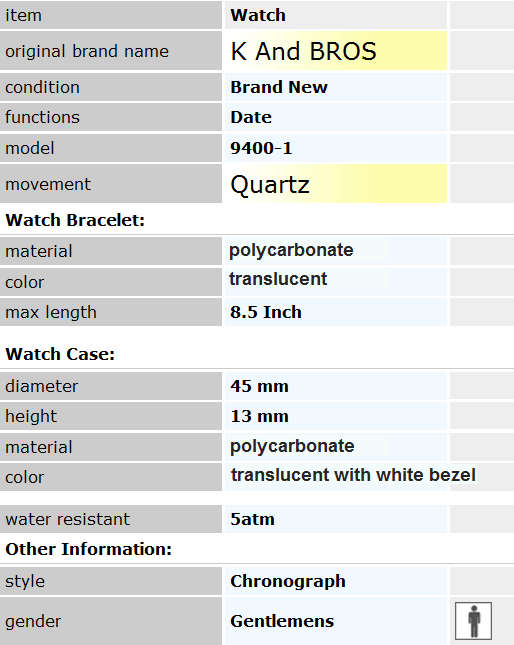Click the gentlemens gender figure icon
Viewport: 514px width, 645px height.
(x=473, y=621)
